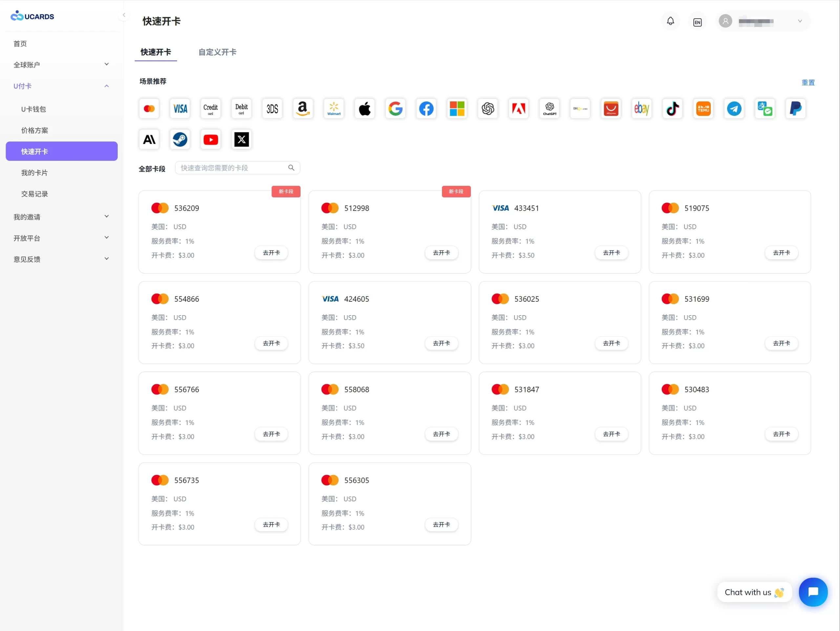Viewport: 840px width, 631px height.
Task: Filter by the 3DS scene icon
Action: click(272, 109)
